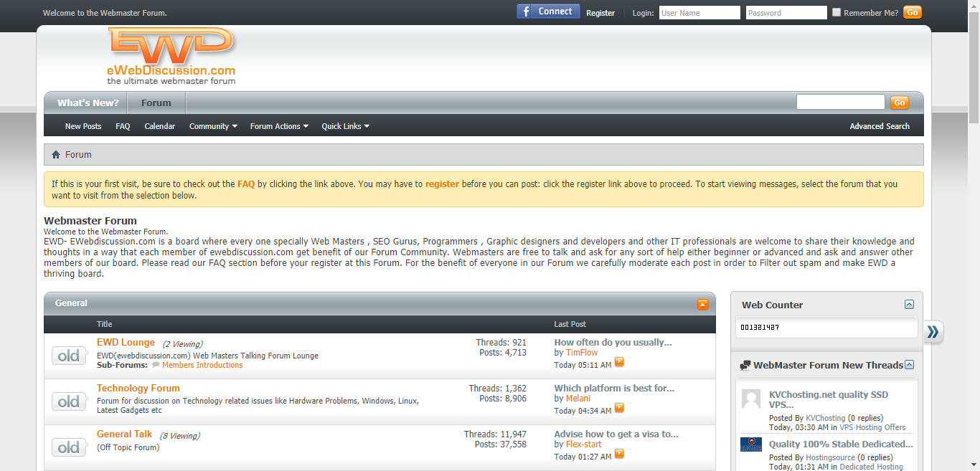Go to last post icon by TimFlow
This screenshot has width=980, height=471.
(x=619, y=362)
